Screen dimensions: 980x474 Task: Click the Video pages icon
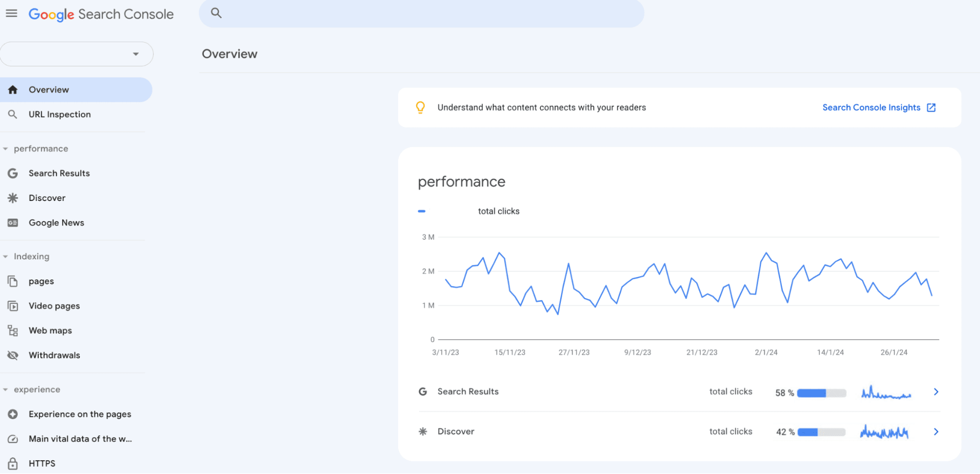(13, 306)
